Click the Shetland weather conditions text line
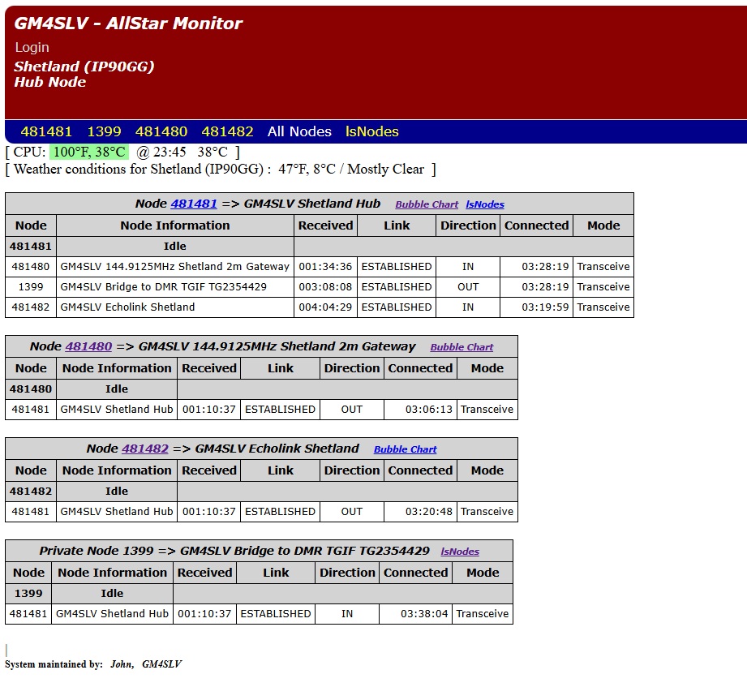The height and width of the screenshot is (700, 747). (x=220, y=170)
